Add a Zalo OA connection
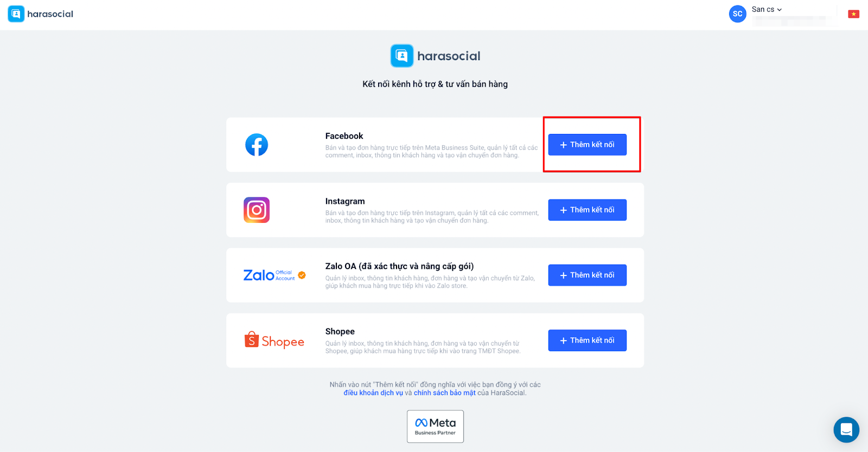The height and width of the screenshot is (452, 868). (587, 275)
